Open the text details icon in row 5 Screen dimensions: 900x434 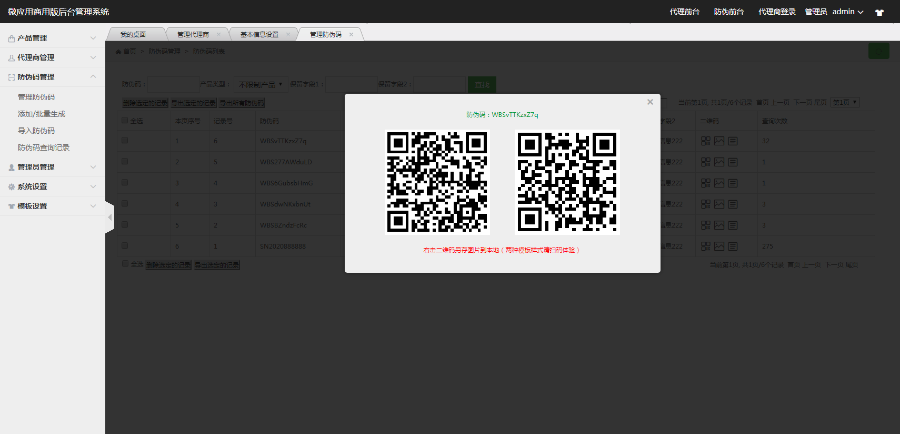pos(733,225)
